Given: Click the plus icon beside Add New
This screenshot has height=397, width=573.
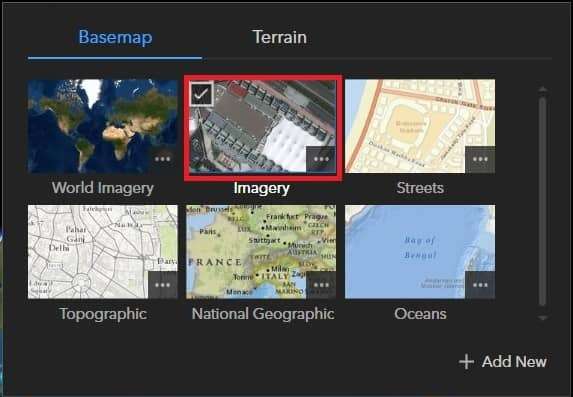Looking at the screenshot, I should (x=466, y=362).
